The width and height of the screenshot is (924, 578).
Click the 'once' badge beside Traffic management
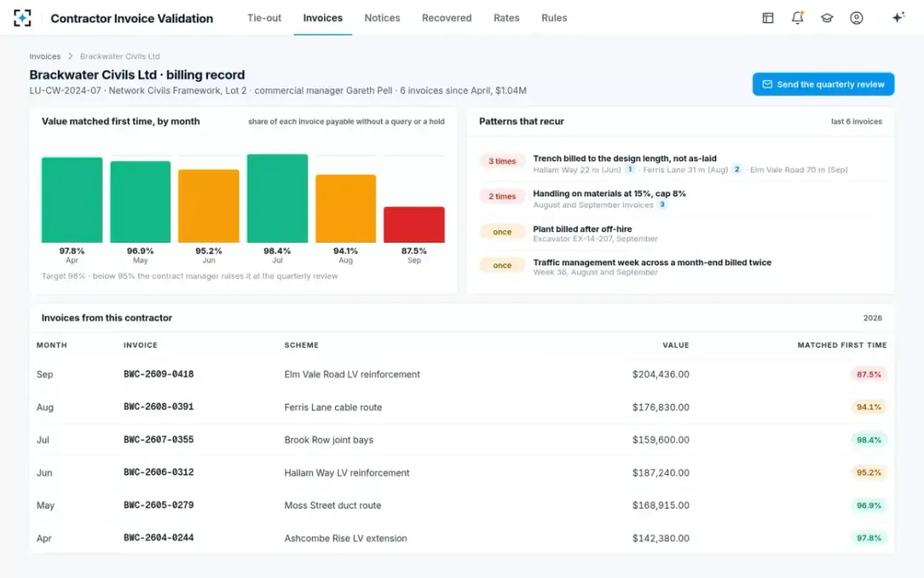coord(502,265)
